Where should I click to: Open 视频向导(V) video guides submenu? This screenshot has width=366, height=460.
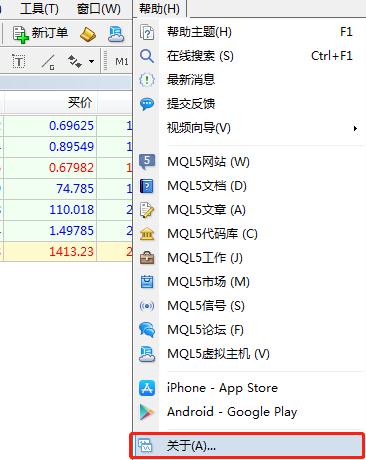[248, 128]
